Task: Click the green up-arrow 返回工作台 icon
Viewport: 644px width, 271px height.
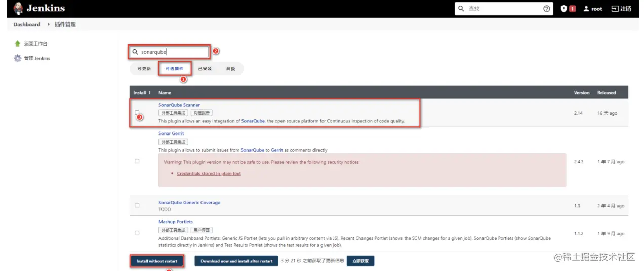Action: 18,44
